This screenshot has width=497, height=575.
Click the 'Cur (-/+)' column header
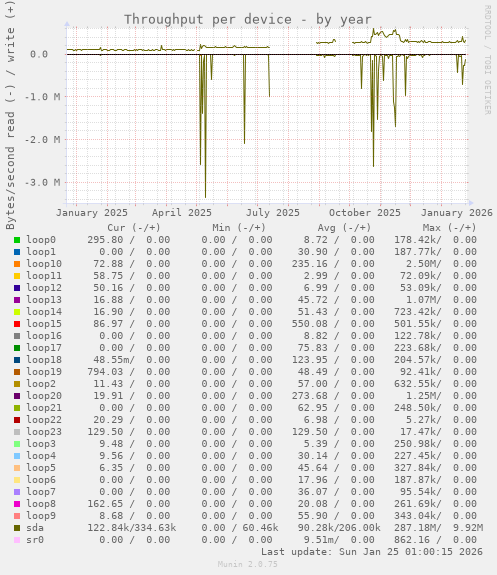pyautogui.click(x=134, y=228)
